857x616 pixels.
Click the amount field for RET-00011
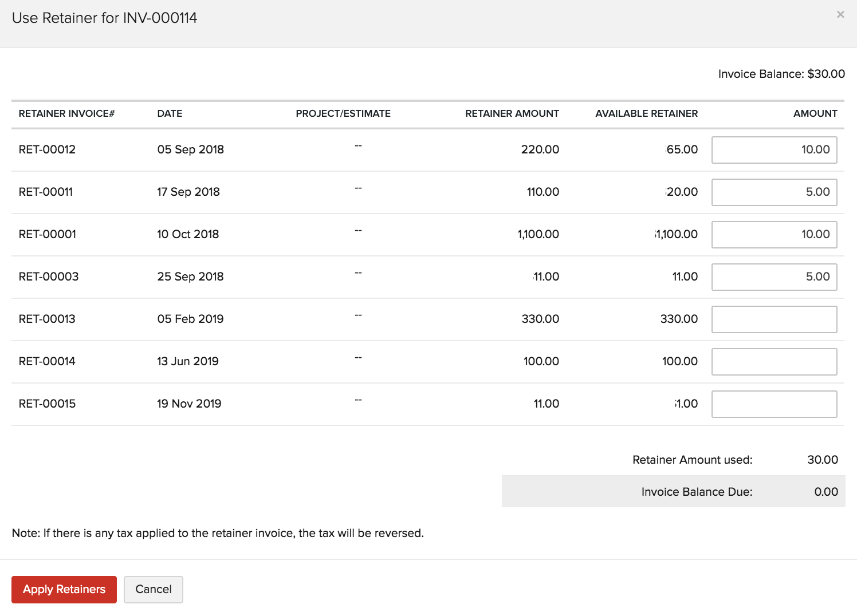774,192
